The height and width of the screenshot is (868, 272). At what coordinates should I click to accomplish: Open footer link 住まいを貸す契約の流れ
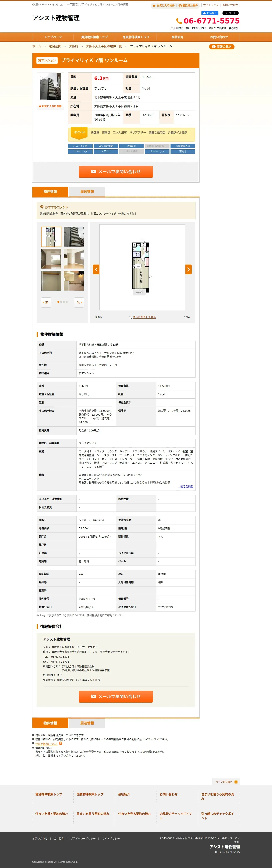pyautogui.click(x=51, y=813)
